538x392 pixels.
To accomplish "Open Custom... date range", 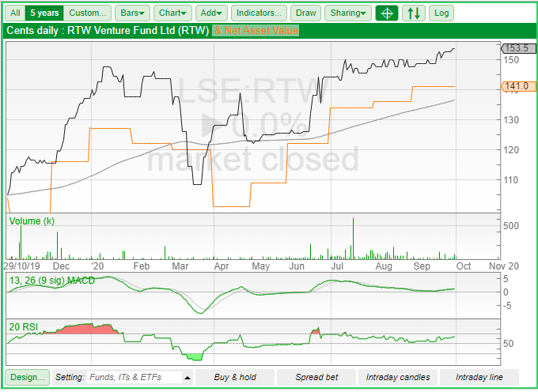I will click(x=88, y=13).
